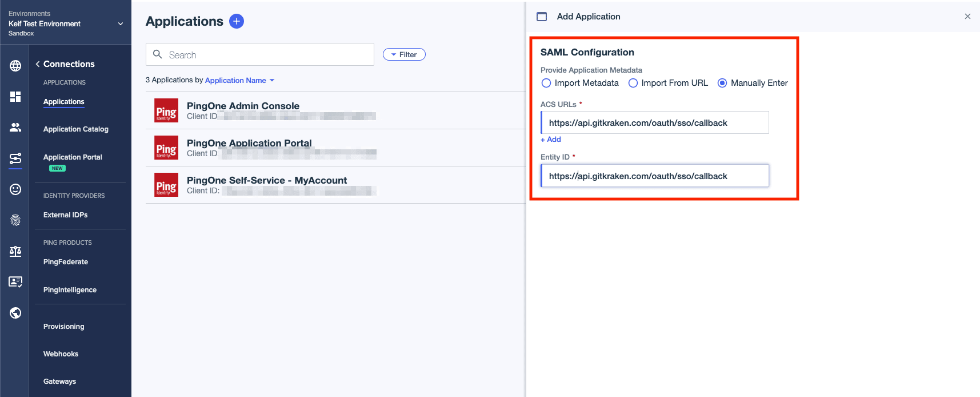Image resolution: width=980 pixels, height=397 pixels.
Task: Open PingFederate menu item
Action: pos(66,262)
